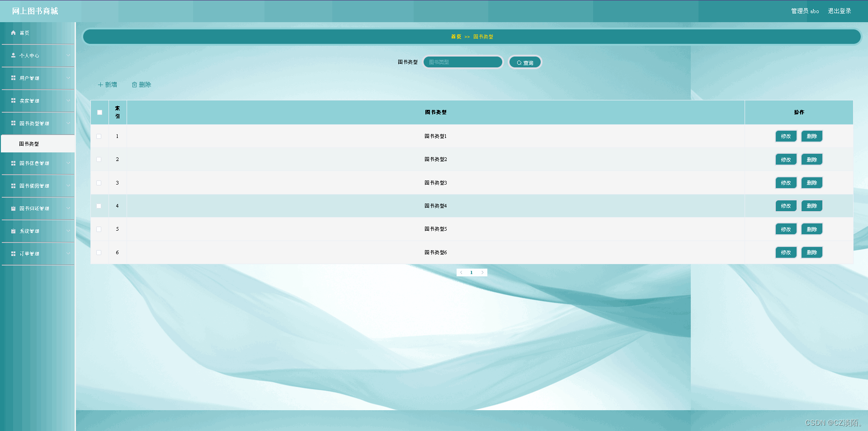Expand the 图书归还管理 menu chevron
This screenshot has width=868, height=431.
[x=68, y=208]
